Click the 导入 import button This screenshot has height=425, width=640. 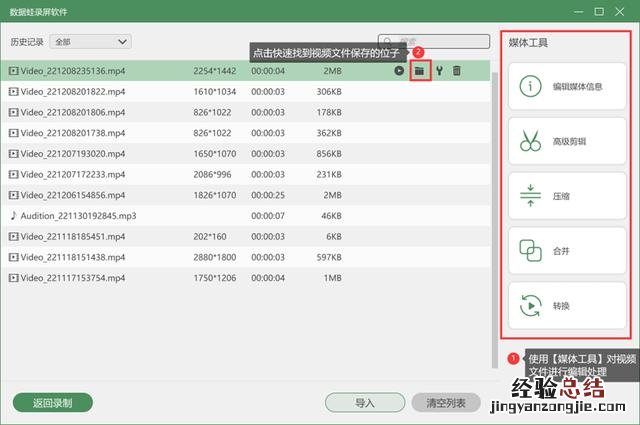(x=364, y=403)
